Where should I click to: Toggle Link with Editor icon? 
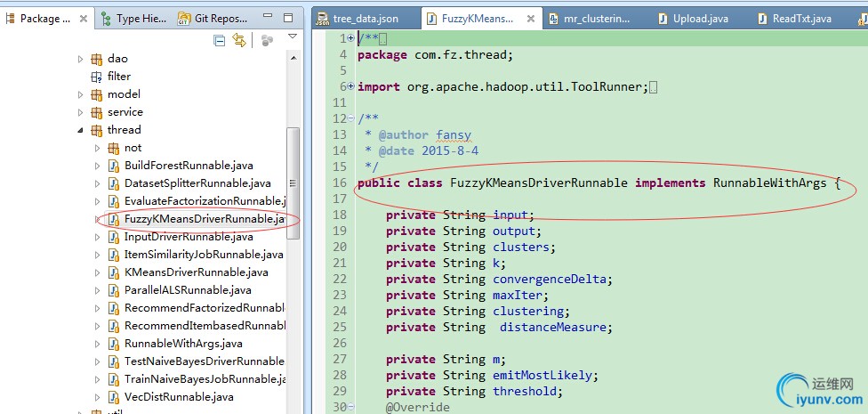239,40
